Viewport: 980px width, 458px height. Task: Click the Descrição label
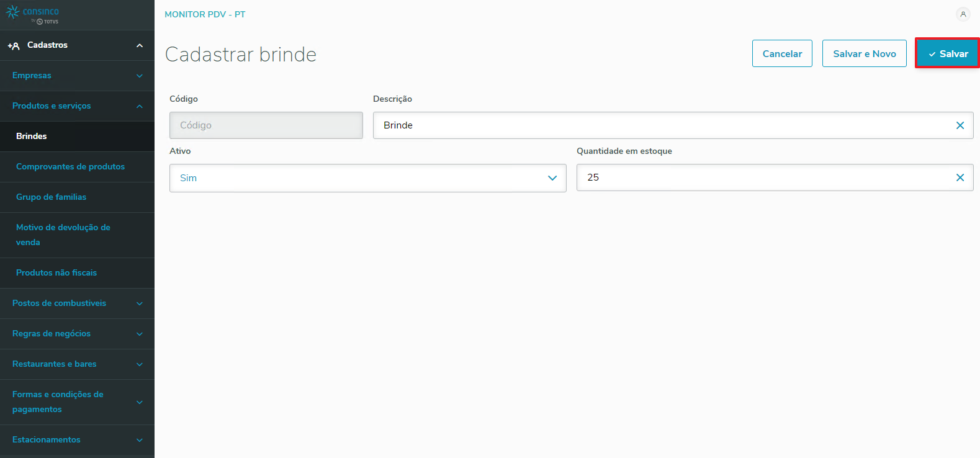point(392,99)
